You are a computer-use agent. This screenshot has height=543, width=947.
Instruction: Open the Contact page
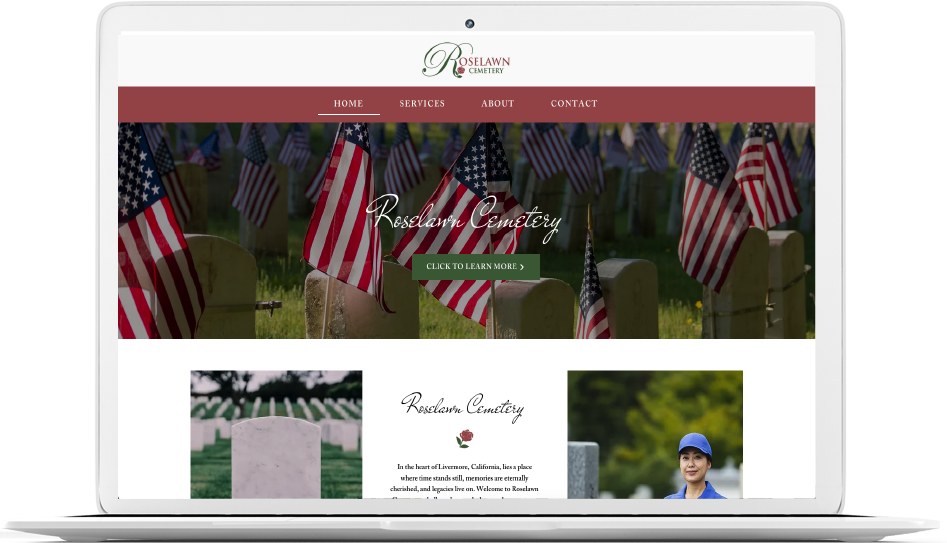(x=574, y=103)
